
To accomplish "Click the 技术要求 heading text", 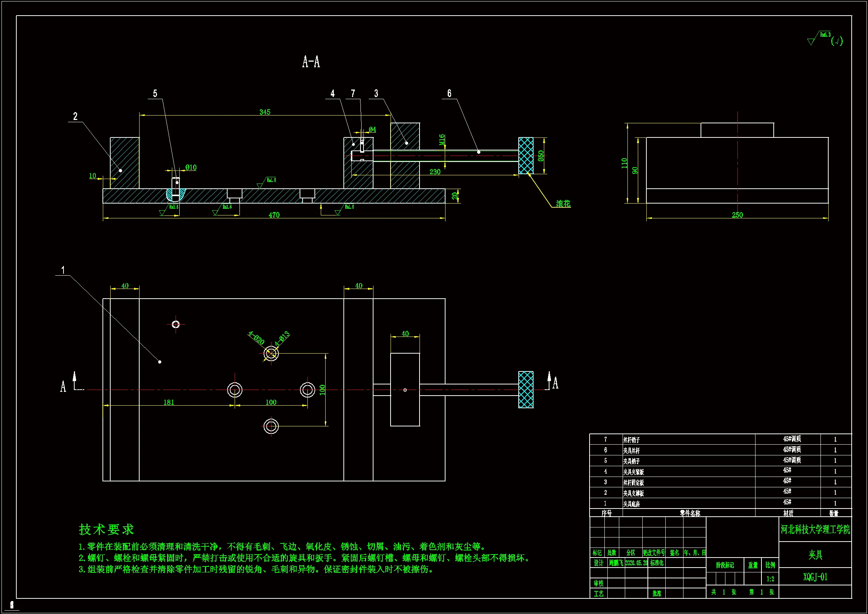I will [x=107, y=529].
